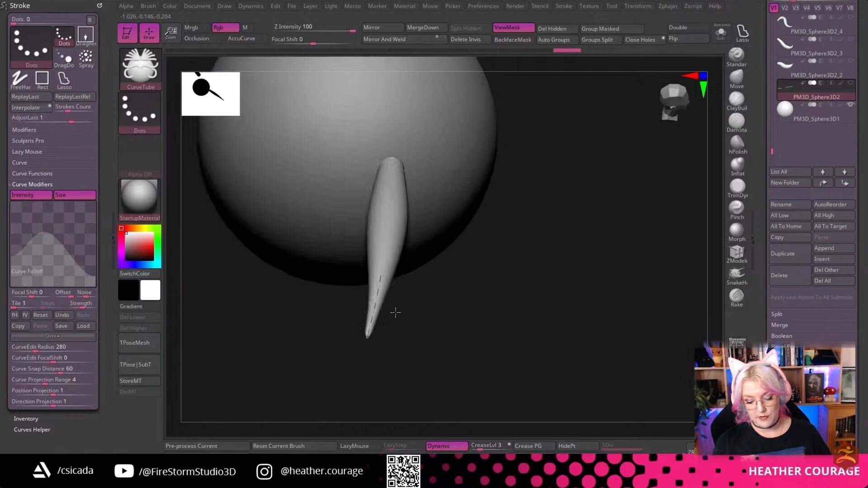This screenshot has width=868, height=488.
Task: Click the ReplayLast button
Action: click(31, 97)
